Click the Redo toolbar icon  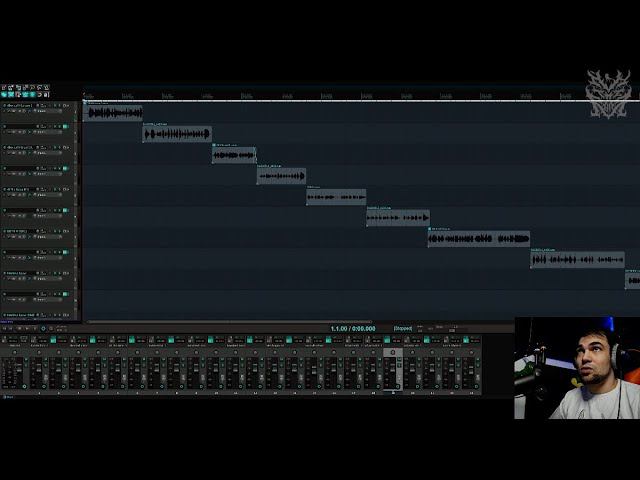click(x=40, y=87)
